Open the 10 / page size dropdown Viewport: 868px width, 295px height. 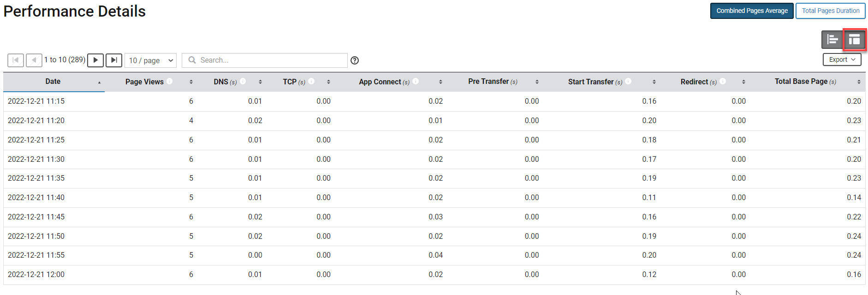[x=151, y=60]
